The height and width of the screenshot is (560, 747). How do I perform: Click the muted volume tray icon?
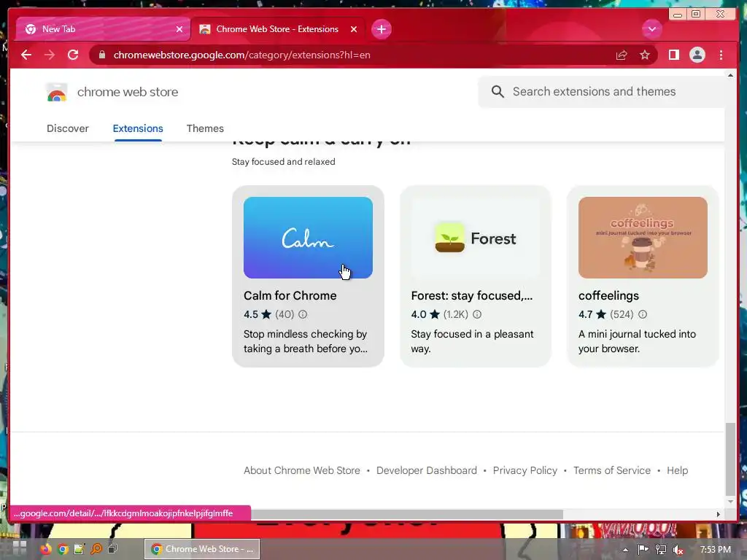[x=678, y=550]
